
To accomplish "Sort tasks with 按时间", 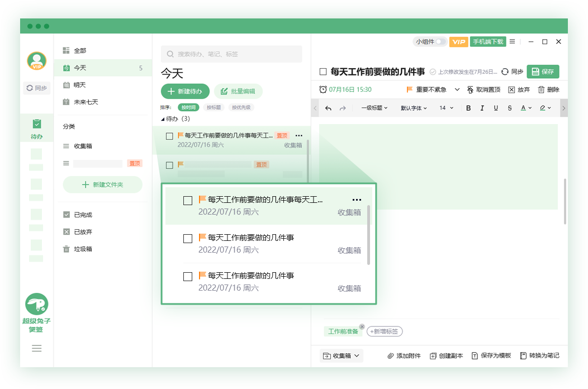I will tap(188, 107).
